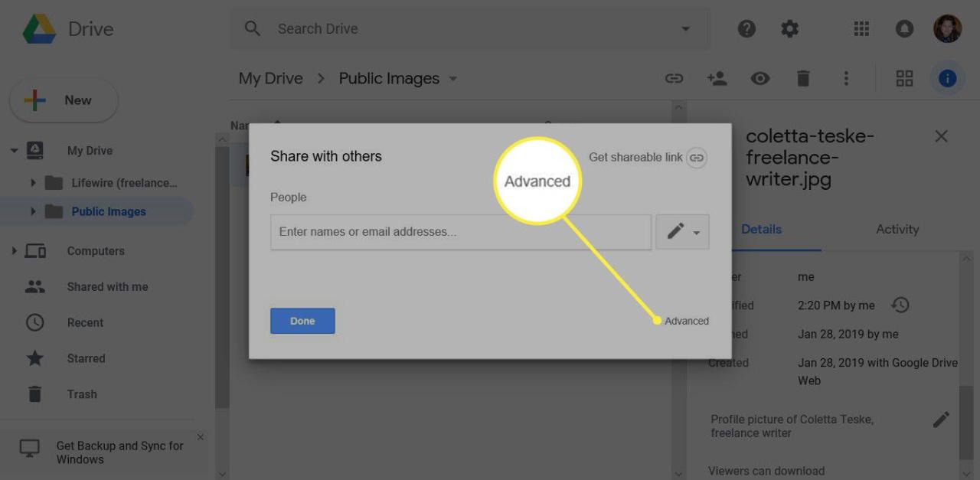Open the edit permission pencil dropdown
The width and height of the screenshot is (980, 480).
pyautogui.click(x=683, y=231)
